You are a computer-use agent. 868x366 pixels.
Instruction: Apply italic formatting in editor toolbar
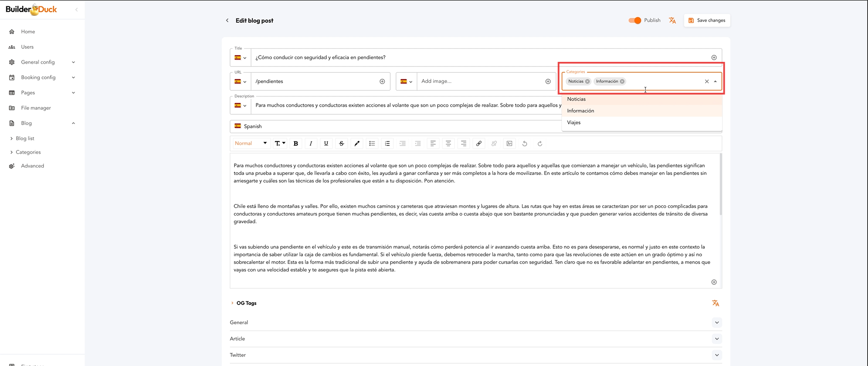[x=311, y=144]
